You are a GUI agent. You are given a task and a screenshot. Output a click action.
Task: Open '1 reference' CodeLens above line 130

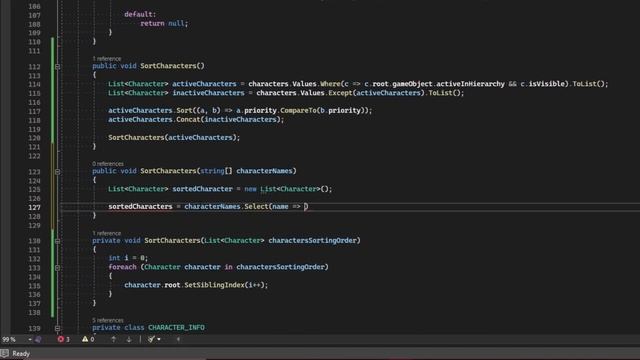click(x=107, y=233)
